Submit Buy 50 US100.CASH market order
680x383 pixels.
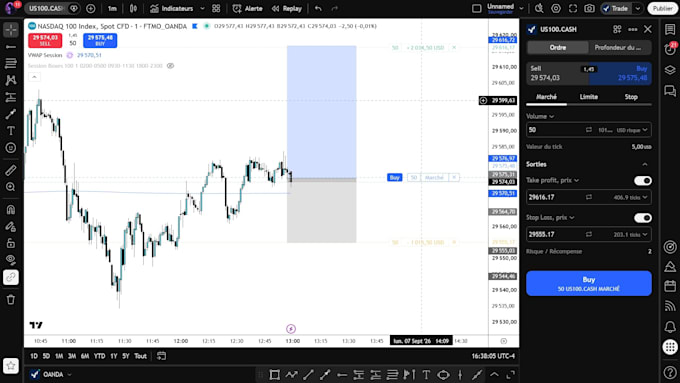[x=588, y=283]
